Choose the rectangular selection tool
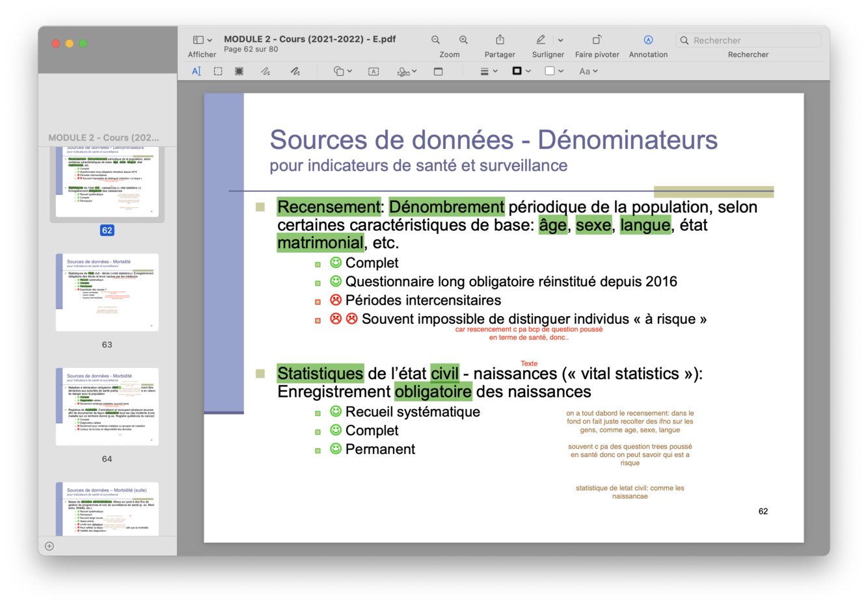868x606 pixels. tap(218, 72)
